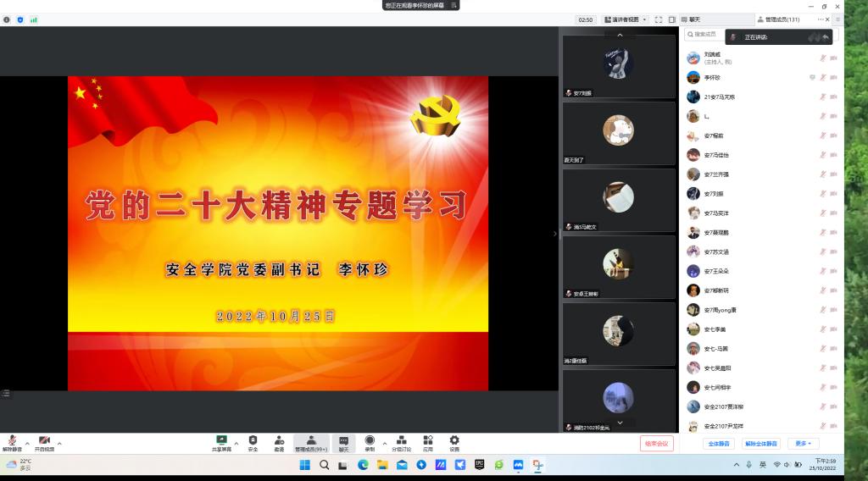Unmute microphone with 解除静音 button
This screenshot has width=868, height=481.
12,443
